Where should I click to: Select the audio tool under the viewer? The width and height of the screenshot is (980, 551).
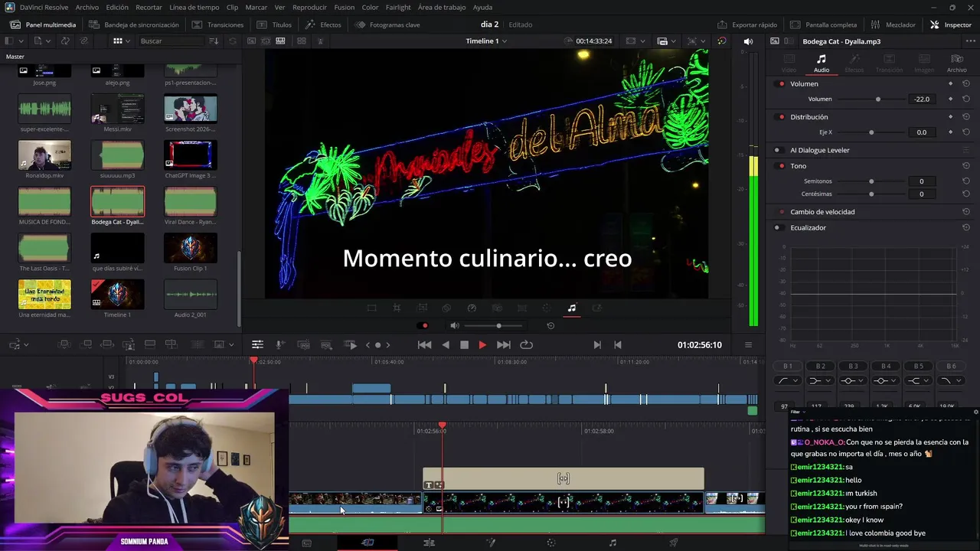click(x=572, y=308)
